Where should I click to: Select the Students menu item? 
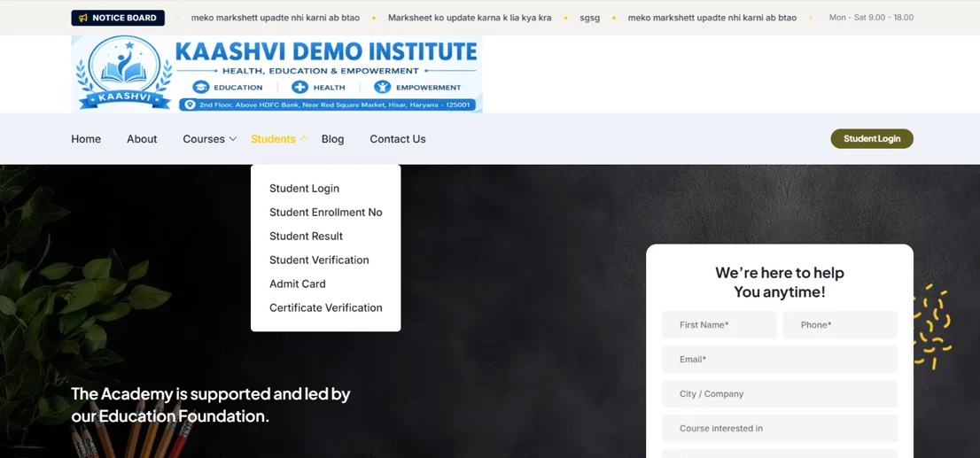click(x=273, y=139)
